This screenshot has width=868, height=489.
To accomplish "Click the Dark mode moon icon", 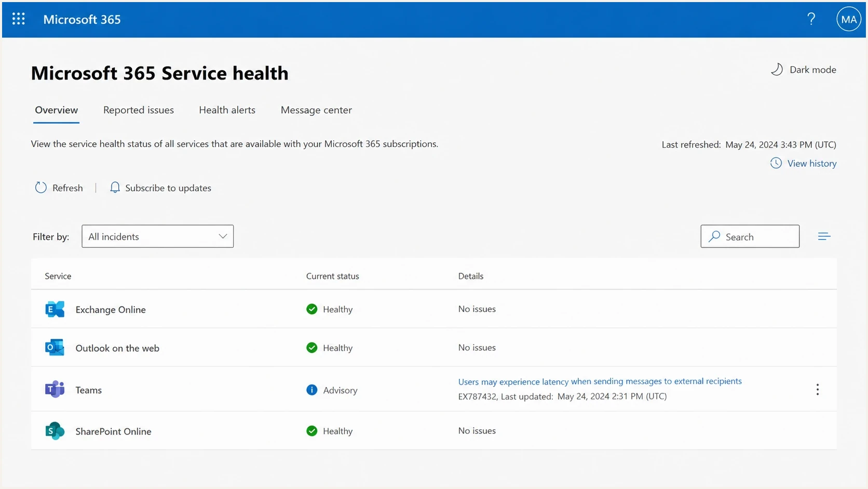I will click(x=777, y=70).
